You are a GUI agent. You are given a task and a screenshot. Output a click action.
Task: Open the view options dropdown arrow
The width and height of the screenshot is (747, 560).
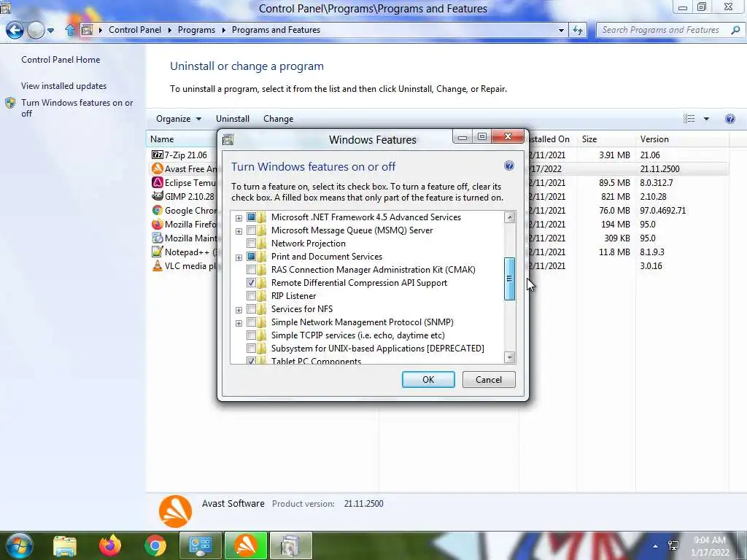click(706, 119)
